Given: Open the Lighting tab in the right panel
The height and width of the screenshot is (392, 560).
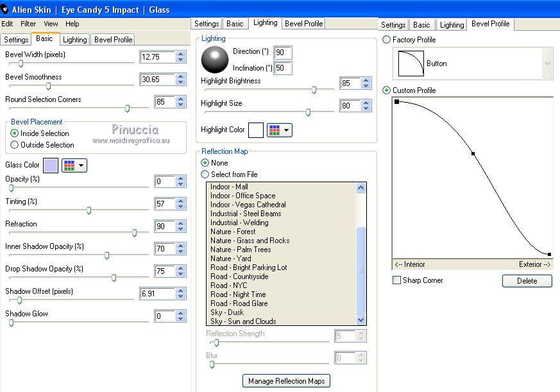Looking at the screenshot, I should [452, 25].
